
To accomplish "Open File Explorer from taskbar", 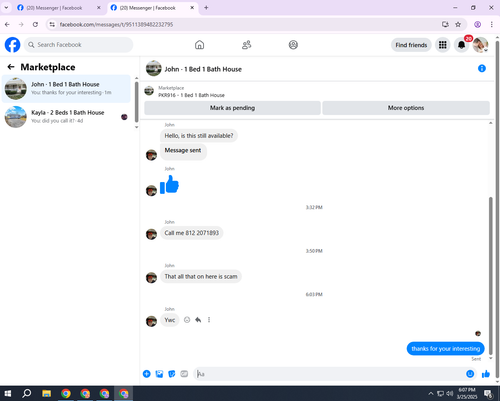I will (46, 394).
